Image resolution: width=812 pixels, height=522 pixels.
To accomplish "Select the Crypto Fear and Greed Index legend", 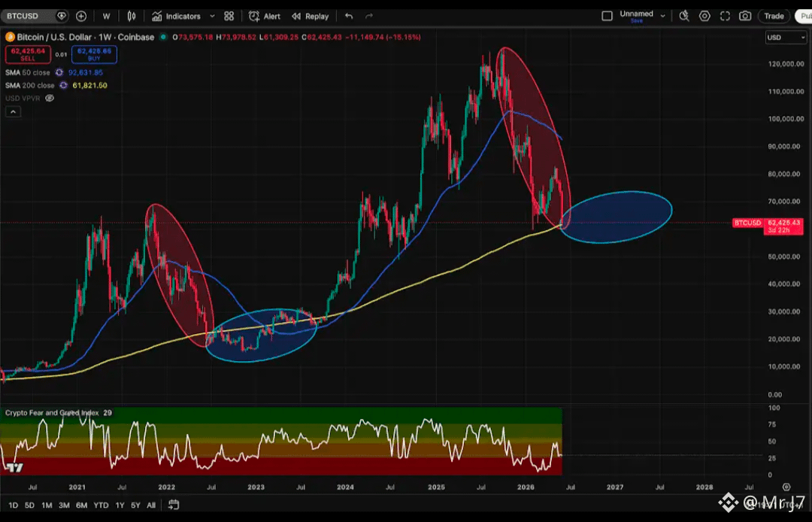I will point(52,413).
